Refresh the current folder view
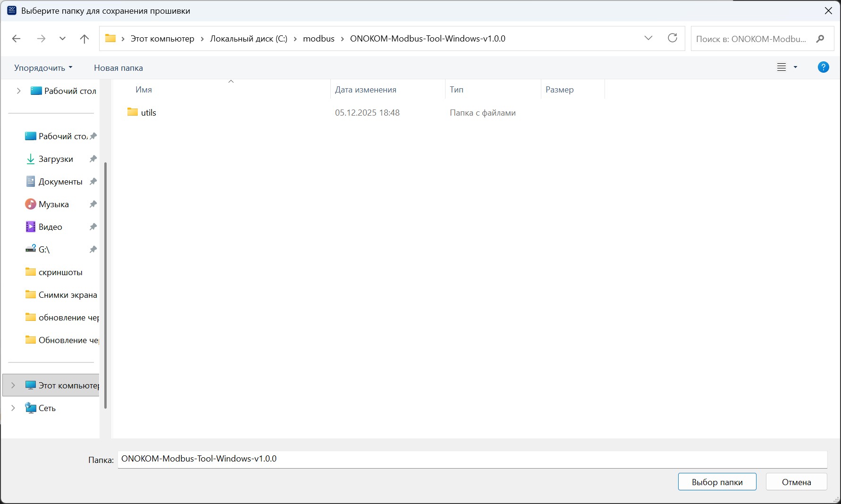Screen dimensions: 841x504 coord(672,38)
